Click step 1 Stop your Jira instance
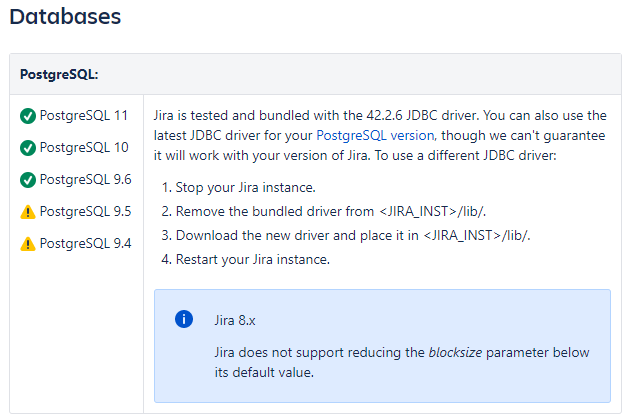This screenshot has width=629, height=418. (238, 188)
